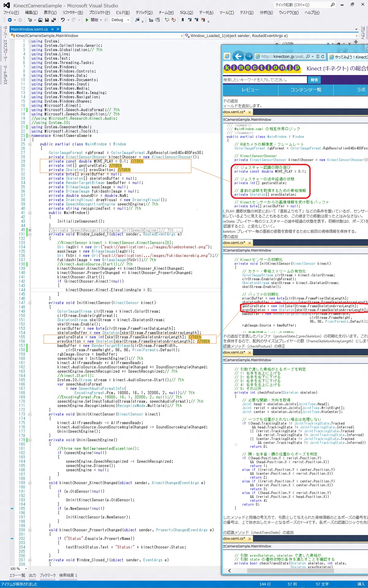Collapse the UninitKinectSenser method at line 173
Screen dimensions: 368x588
click(x=30, y=414)
